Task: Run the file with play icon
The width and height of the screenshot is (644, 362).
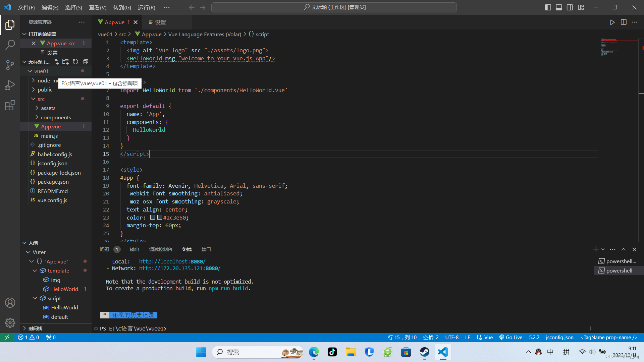Action: [x=612, y=22]
